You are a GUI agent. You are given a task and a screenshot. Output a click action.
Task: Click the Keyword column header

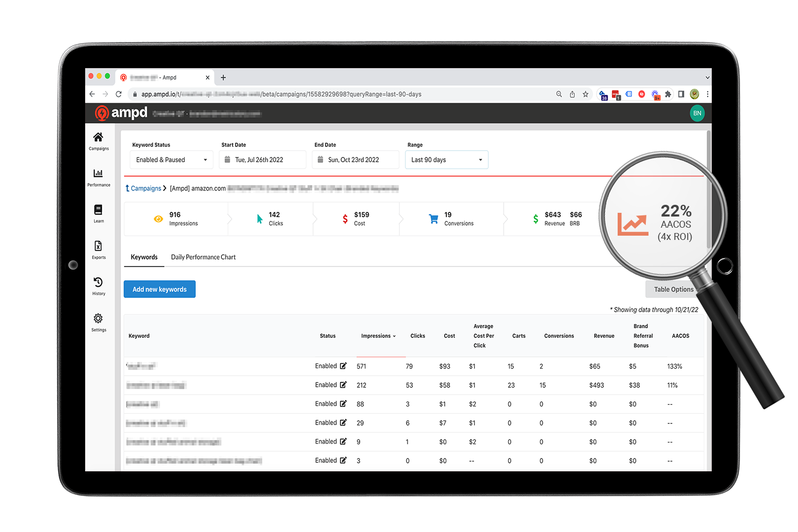point(139,336)
